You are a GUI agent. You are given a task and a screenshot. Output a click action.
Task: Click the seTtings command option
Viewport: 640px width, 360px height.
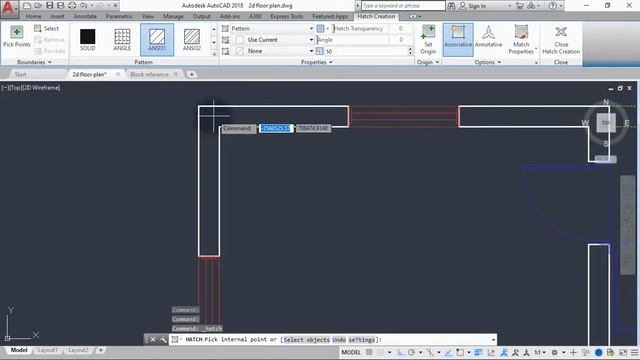[361, 340]
